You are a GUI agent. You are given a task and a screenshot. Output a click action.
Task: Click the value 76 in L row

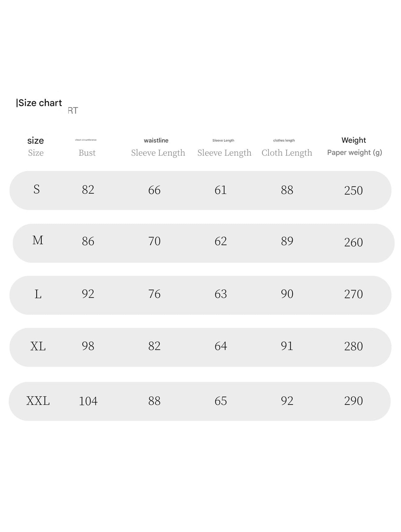pos(154,294)
